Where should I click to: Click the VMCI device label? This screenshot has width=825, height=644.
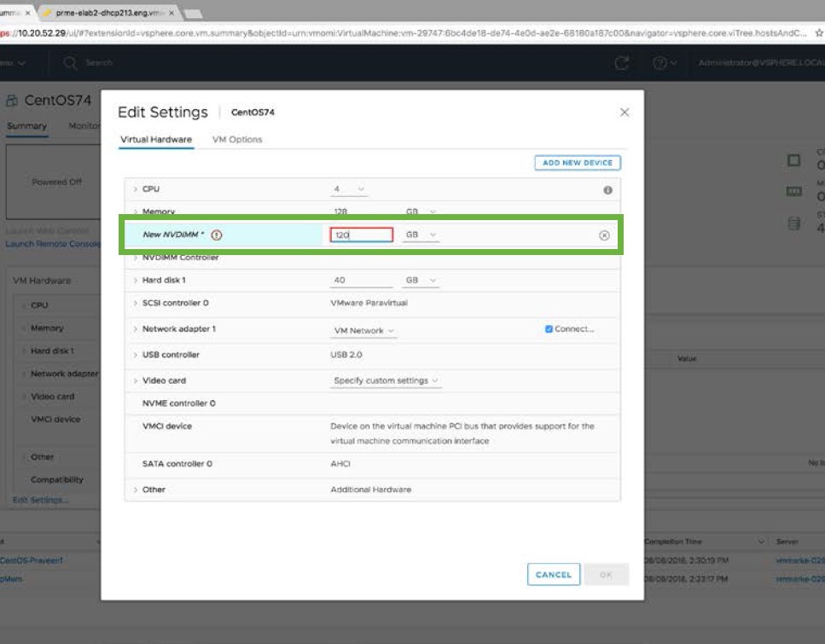point(166,426)
